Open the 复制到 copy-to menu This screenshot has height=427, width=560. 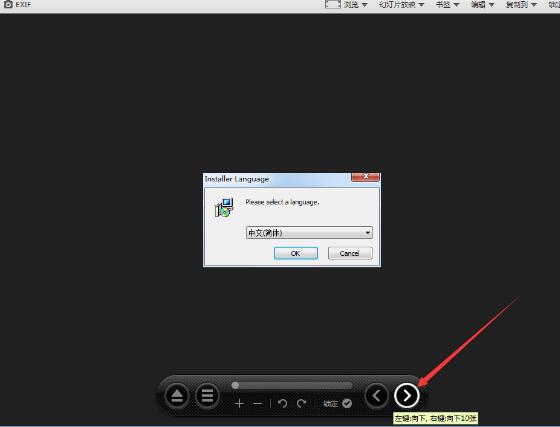pyautogui.click(x=521, y=5)
